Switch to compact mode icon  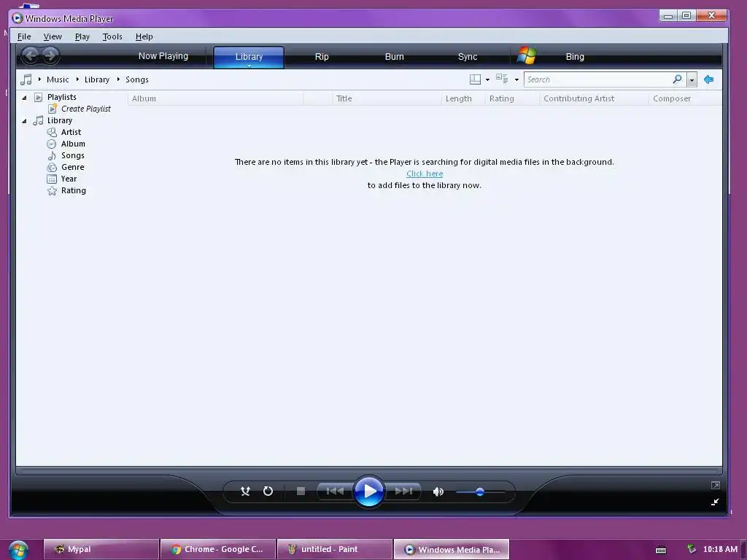click(715, 502)
